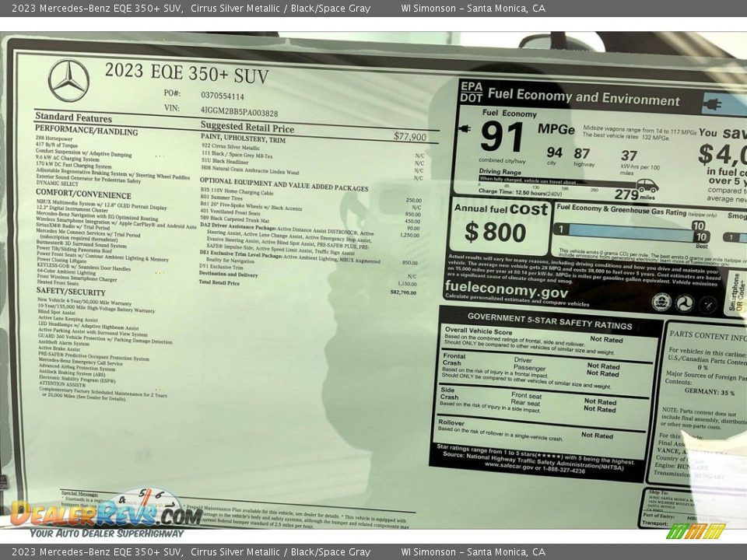The width and height of the screenshot is (747, 560).
Task: Click the '279 miles' driving range
Action: pyautogui.click(x=635, y=194)
